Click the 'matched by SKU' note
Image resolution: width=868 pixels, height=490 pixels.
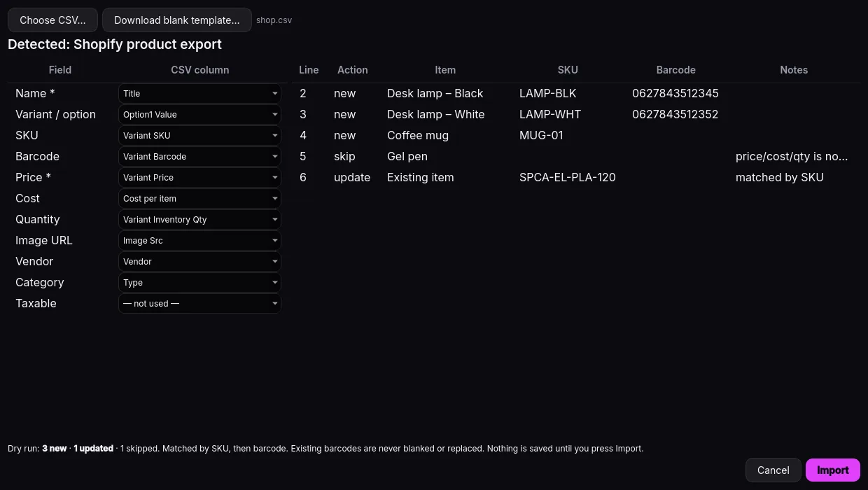pos(780,178)
